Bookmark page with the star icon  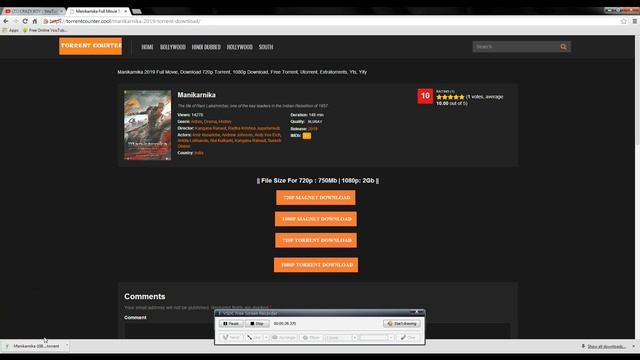pyautogui.click(x=624, y=21)
